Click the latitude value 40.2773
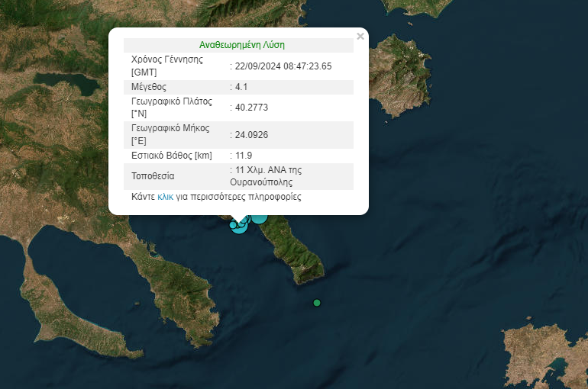Screen dimensions: 588x389 pos(251,108)
